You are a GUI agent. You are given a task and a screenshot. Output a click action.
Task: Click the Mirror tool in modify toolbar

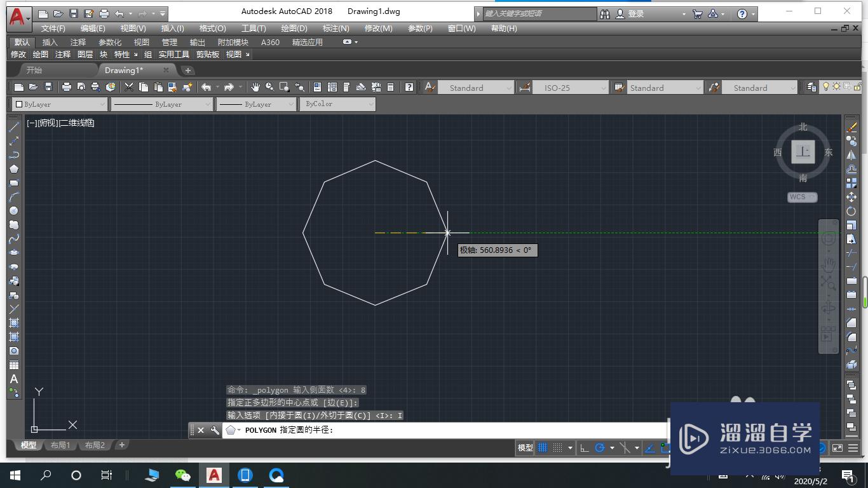coord(851,155)
